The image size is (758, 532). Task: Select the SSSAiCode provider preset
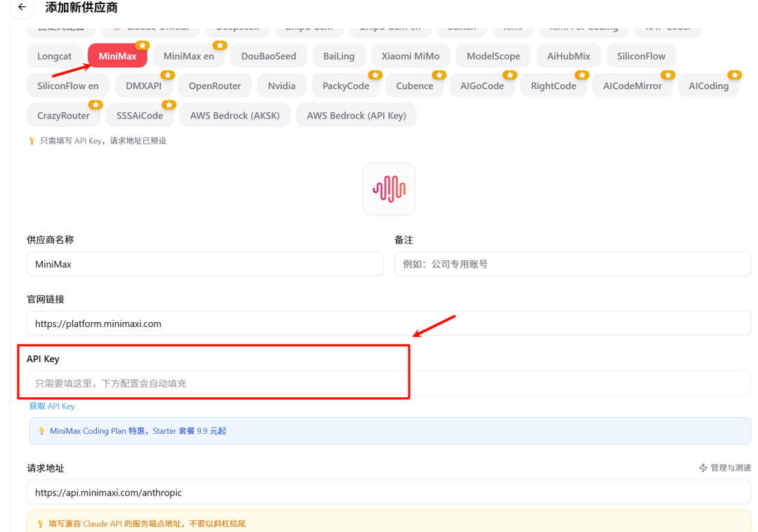(140, 116)
